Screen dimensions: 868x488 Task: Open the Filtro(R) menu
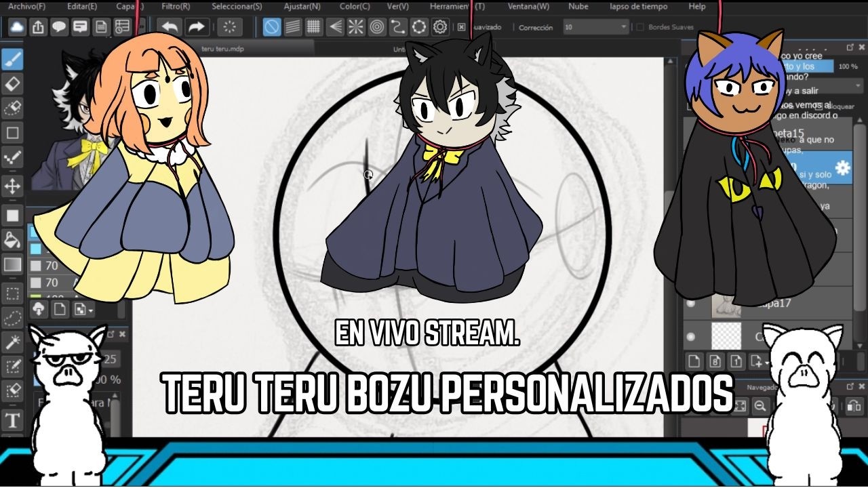coord(176,7)
